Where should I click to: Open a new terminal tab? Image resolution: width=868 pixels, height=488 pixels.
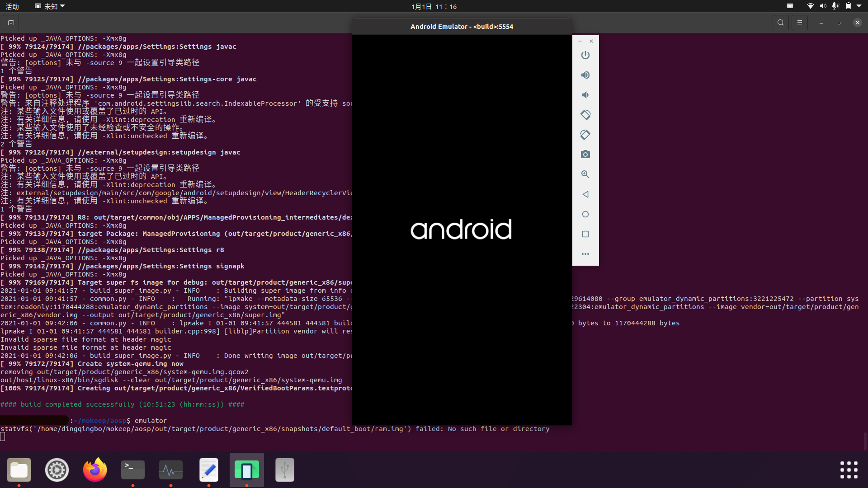(11, 23)
